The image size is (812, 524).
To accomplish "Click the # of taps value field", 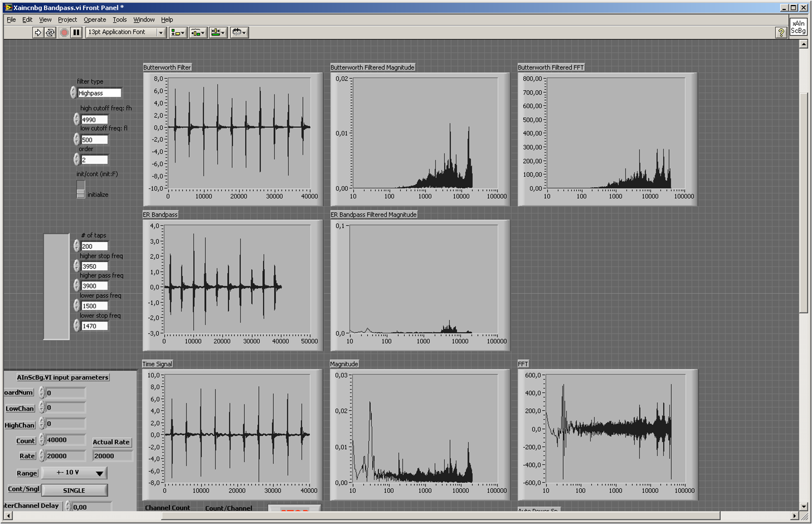I will click(94, 246).
